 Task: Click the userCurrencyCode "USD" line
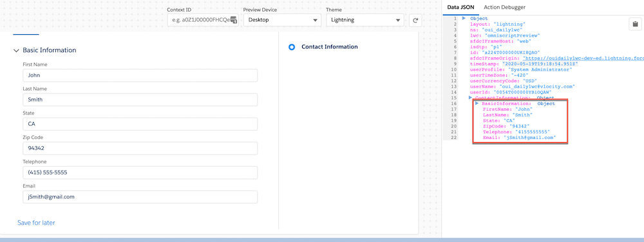(503, 82)
